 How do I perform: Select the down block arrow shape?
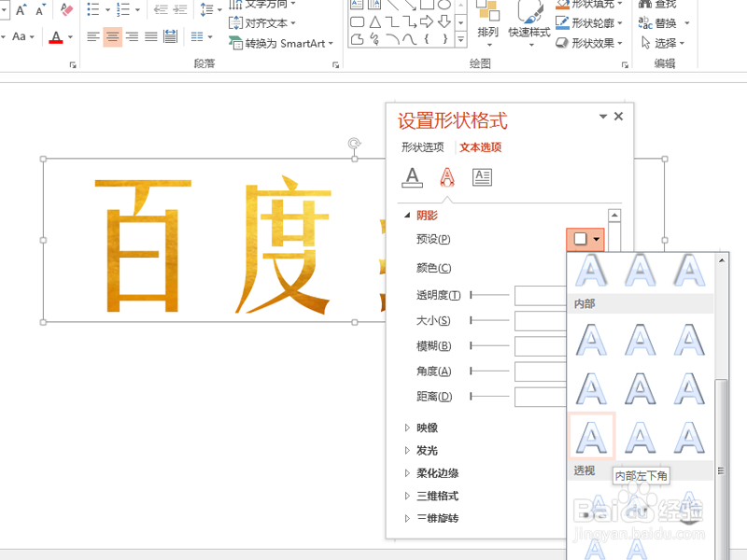[444, 21]
